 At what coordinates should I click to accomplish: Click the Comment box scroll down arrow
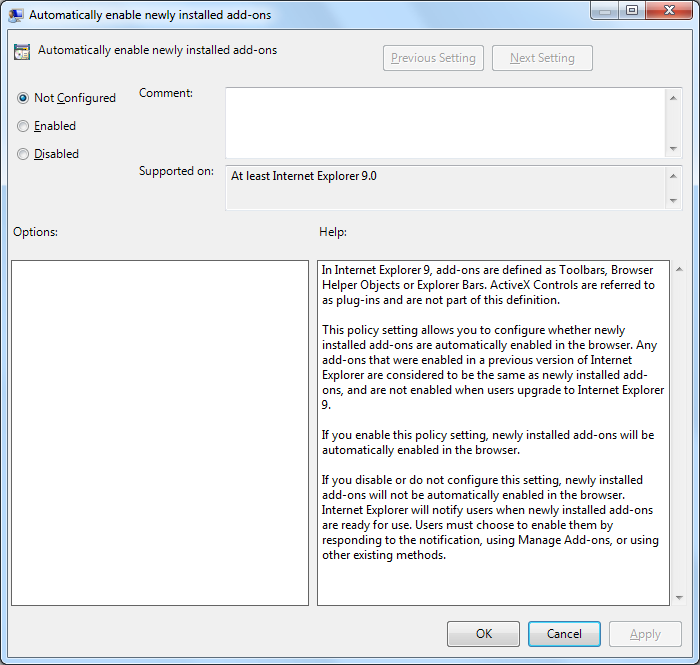(x=674, y=148)
